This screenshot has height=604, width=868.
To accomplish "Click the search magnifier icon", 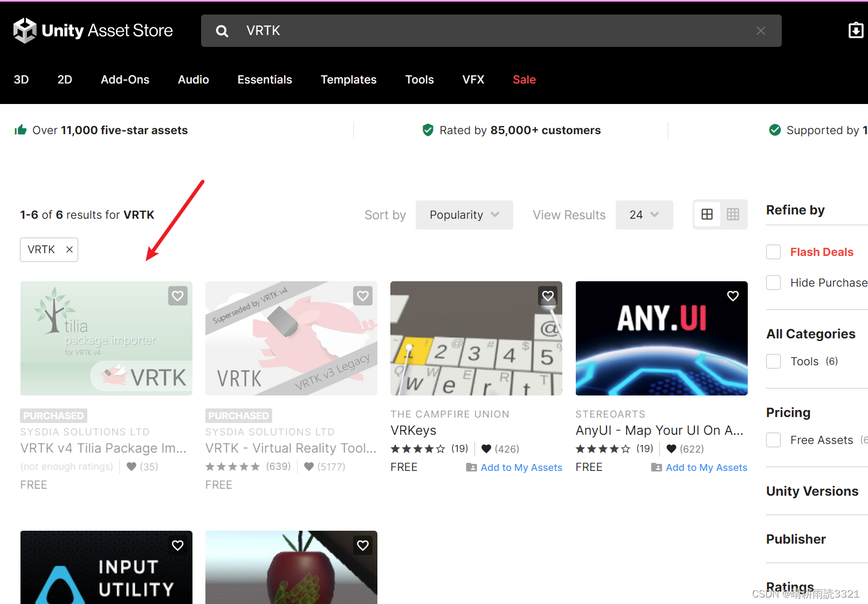I will coord(222,31).
